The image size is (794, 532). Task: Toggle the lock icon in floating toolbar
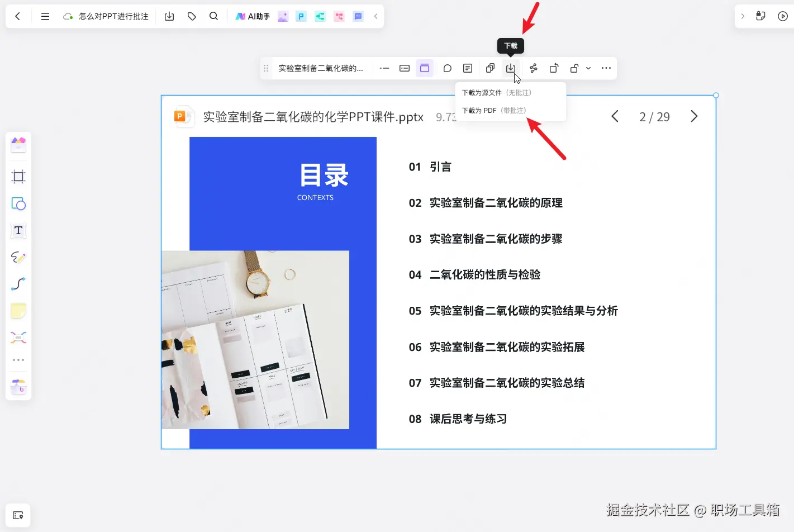click(x=574, y=68)
